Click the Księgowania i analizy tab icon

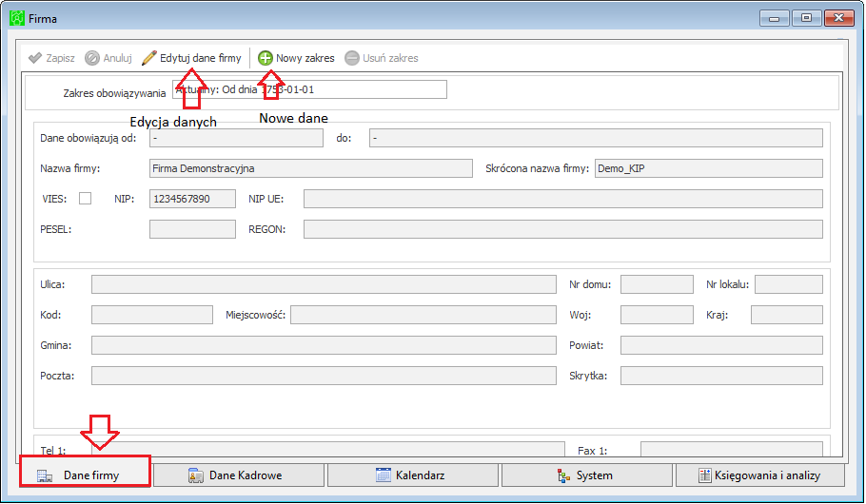(705, 475)
